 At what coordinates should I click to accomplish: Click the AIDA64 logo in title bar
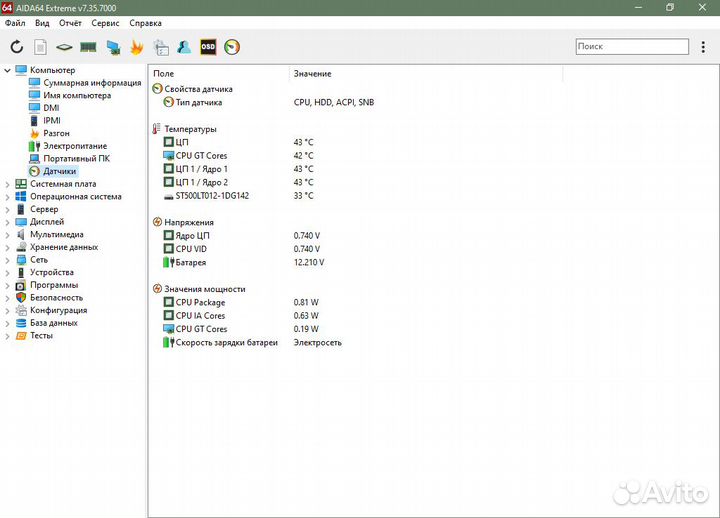click(x=7, y=7)
